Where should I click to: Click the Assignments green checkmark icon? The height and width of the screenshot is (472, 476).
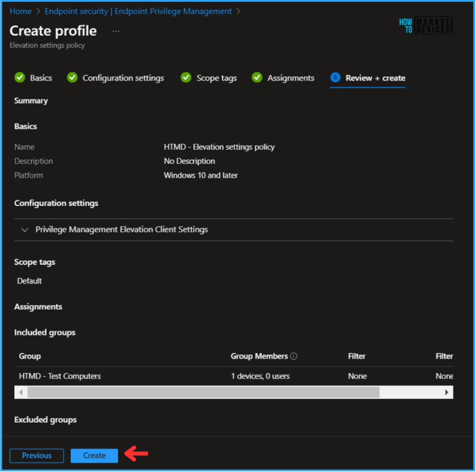pyautogui.click(x=257, y=78)
